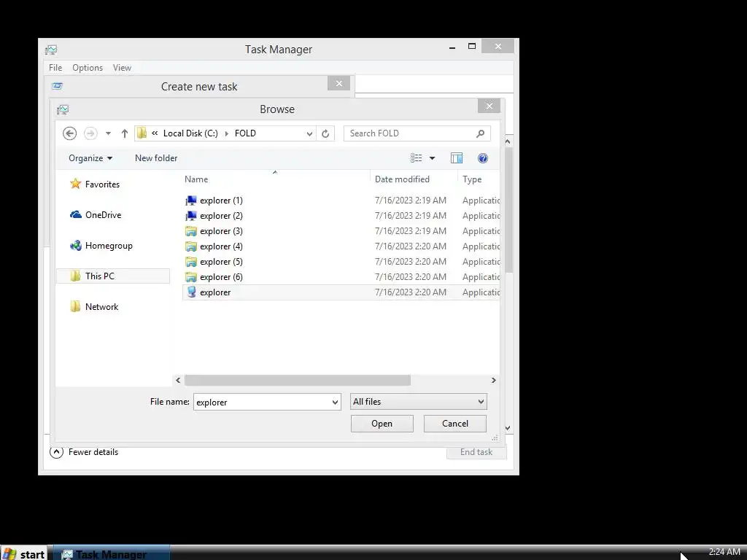Click the Cancel button
747x560 pixels.
455,424
